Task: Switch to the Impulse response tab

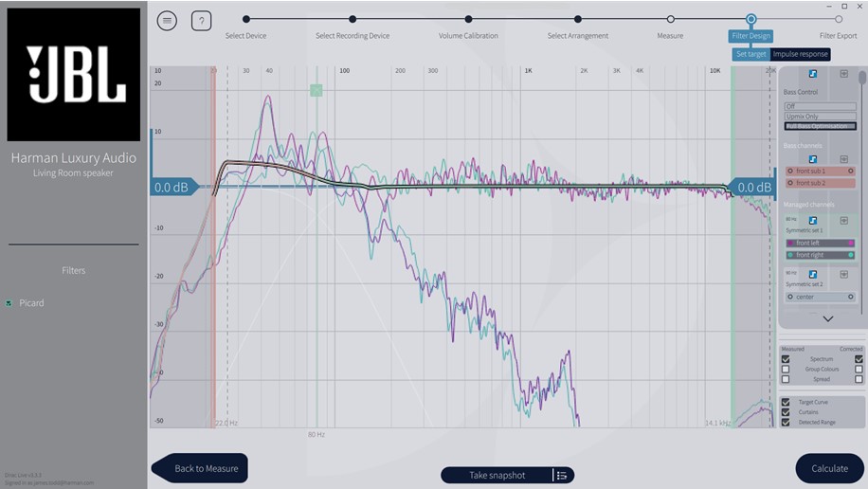Action: click(x=801, y=54)
